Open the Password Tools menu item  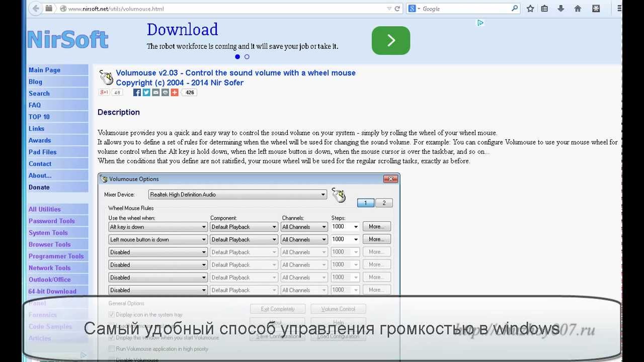[x=51, y=221]
